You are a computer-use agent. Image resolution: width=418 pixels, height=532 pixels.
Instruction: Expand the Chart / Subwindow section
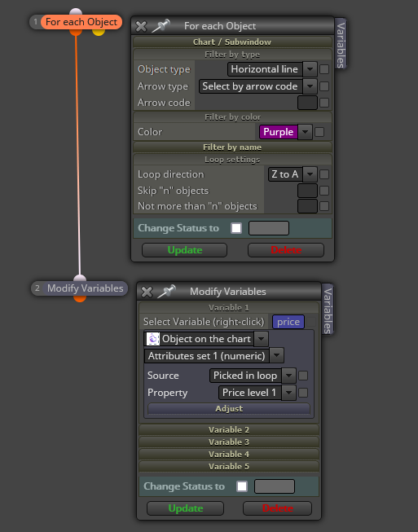232,42
